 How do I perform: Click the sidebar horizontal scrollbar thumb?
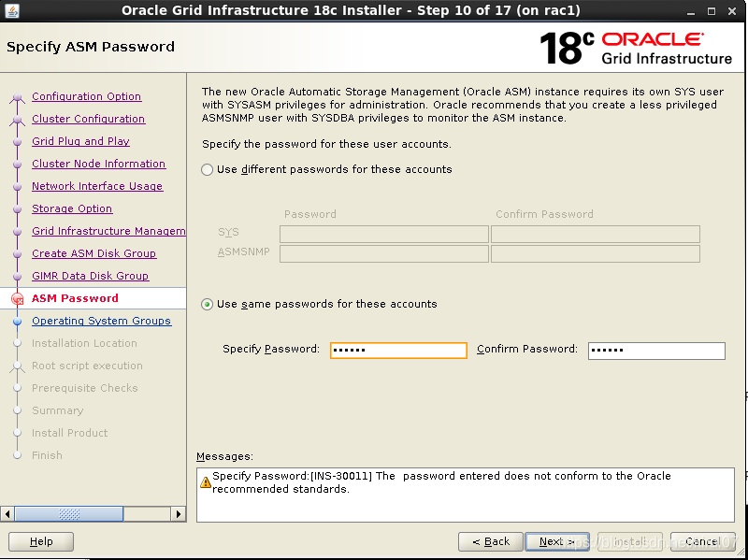(x=69, y=514)
